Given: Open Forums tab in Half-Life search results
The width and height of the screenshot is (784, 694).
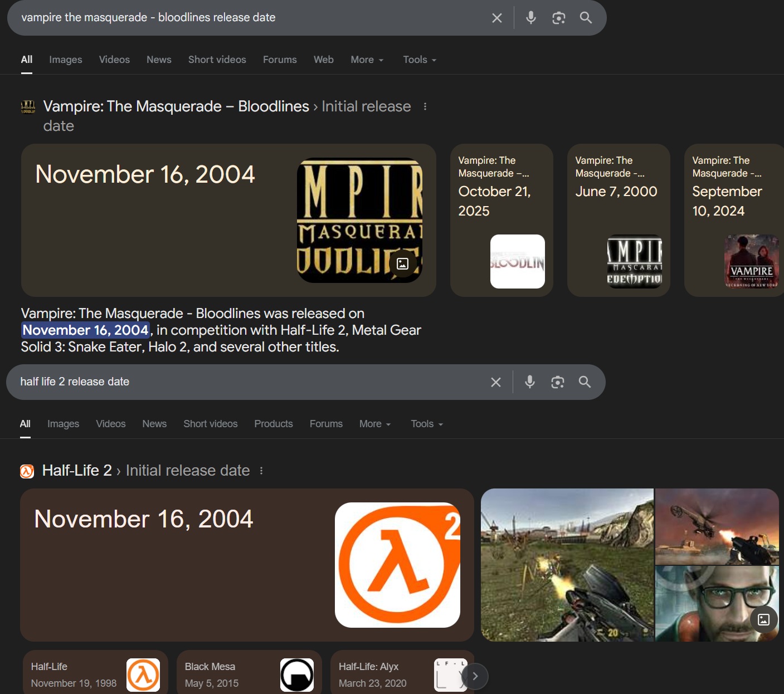Looking at the screenshot, I should 326,424.
